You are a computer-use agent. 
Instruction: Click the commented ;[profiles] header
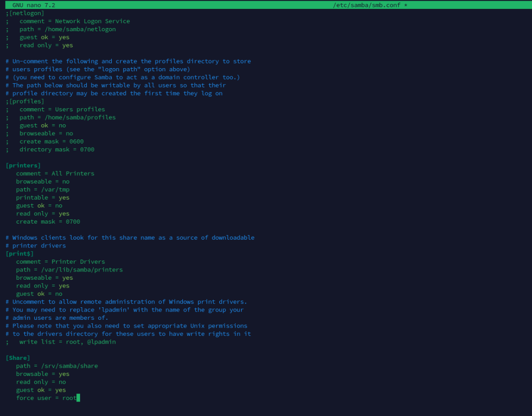pyautogui.click(x=24, y=101)
